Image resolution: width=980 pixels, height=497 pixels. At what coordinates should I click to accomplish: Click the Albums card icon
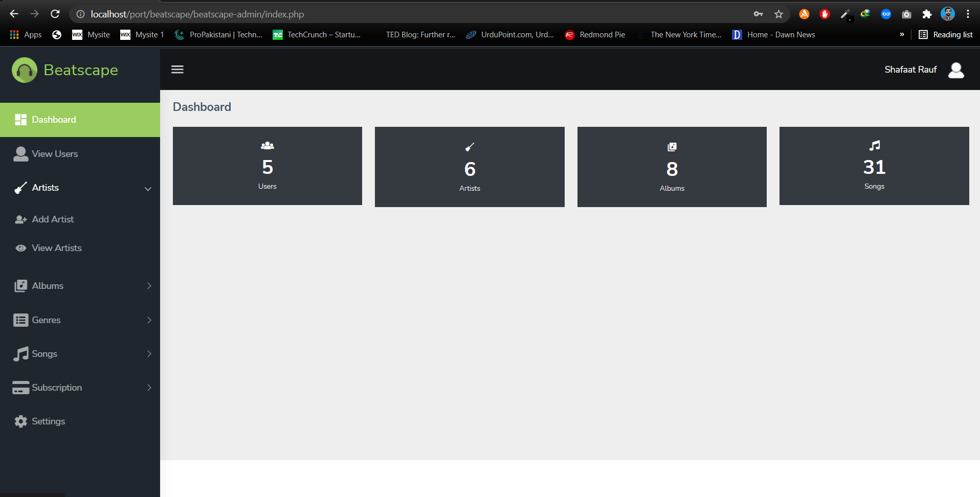(672, 147)
